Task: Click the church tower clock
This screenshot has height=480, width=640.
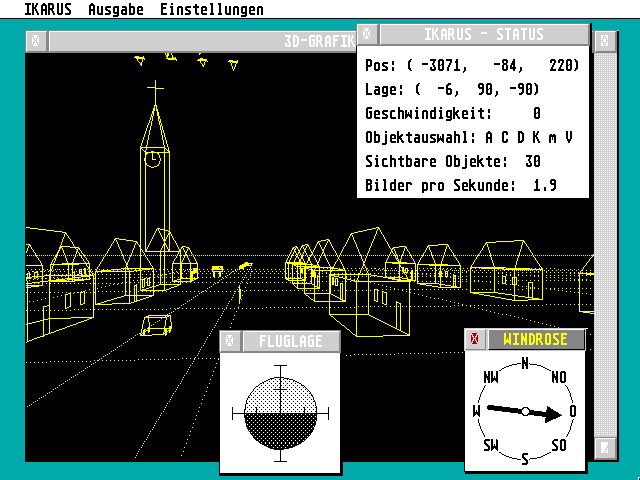Action: pyautogui.click(x=153, y=159)
